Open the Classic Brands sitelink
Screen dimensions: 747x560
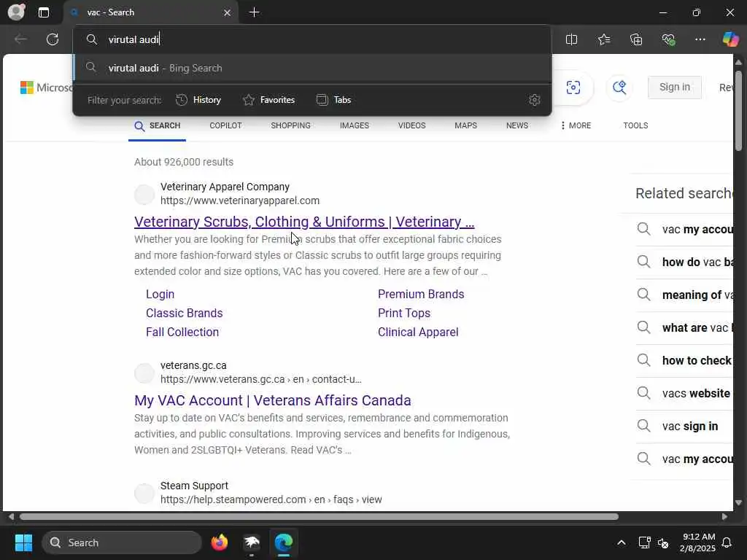(x=185, y=314)
